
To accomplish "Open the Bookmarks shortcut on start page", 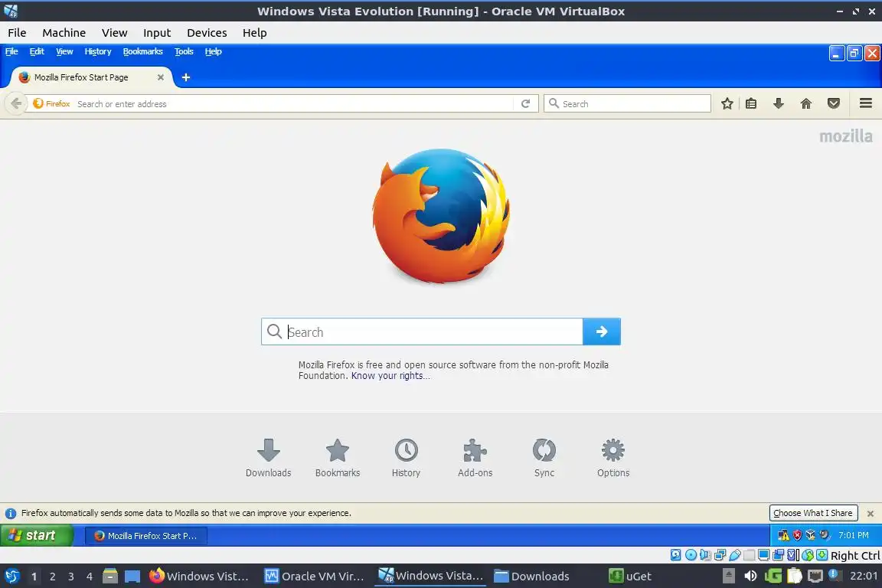I will [x=338, y=458].
